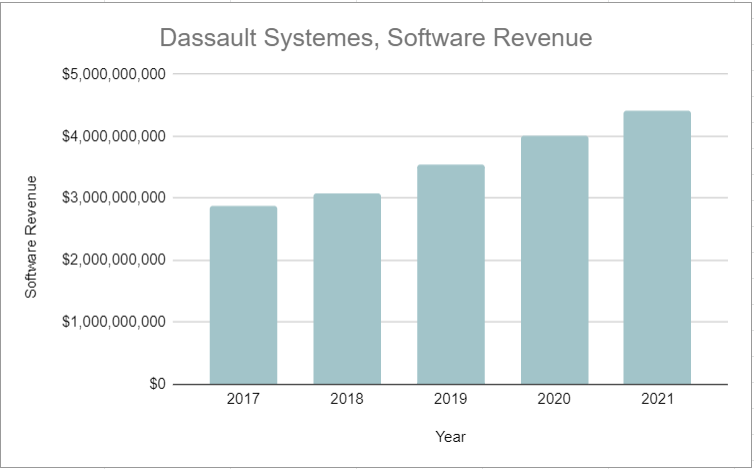This screenshot has height=469, width=754.
Task: Click the 2018 revenue bar
Action: [x=347, y=289]
